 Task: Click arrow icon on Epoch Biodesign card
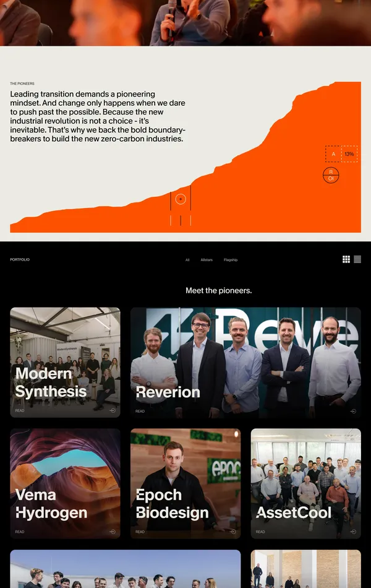pyautogui.click(x=232, y=532)
